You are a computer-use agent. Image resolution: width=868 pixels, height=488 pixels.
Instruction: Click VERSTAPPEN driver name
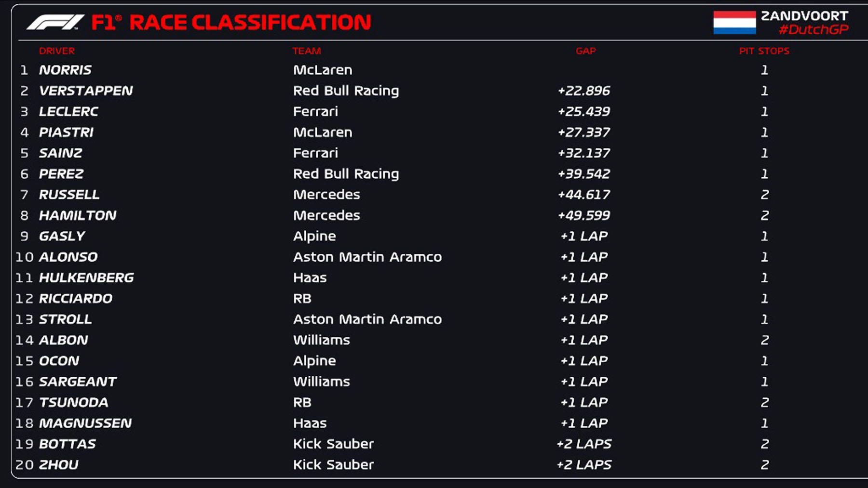86,91
